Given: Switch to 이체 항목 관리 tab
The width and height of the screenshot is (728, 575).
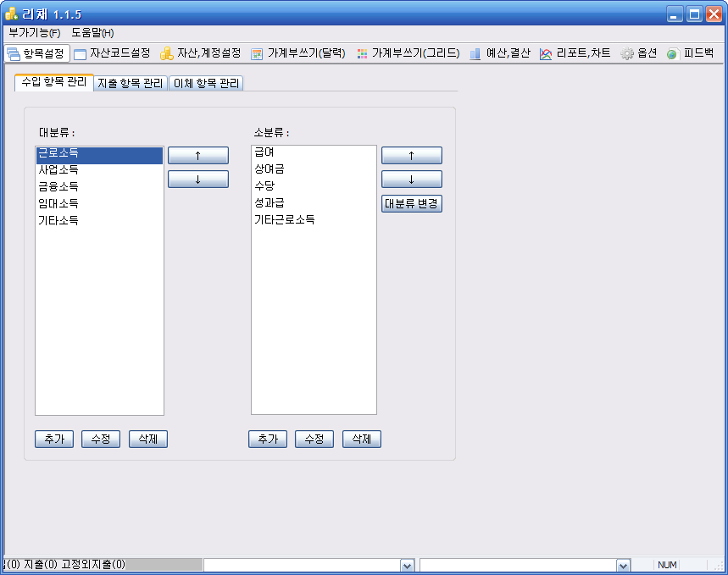Looking at the screenshot, I should click(207, 83).
